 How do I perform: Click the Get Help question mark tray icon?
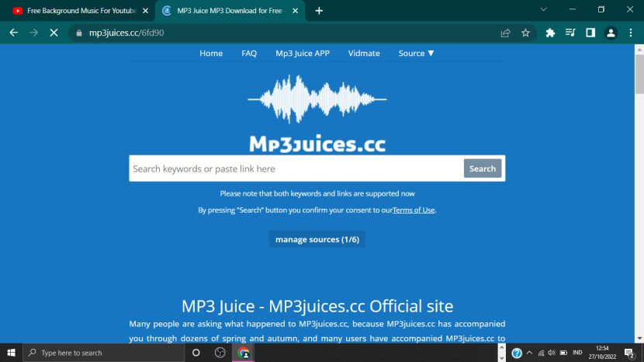(517, 353)
